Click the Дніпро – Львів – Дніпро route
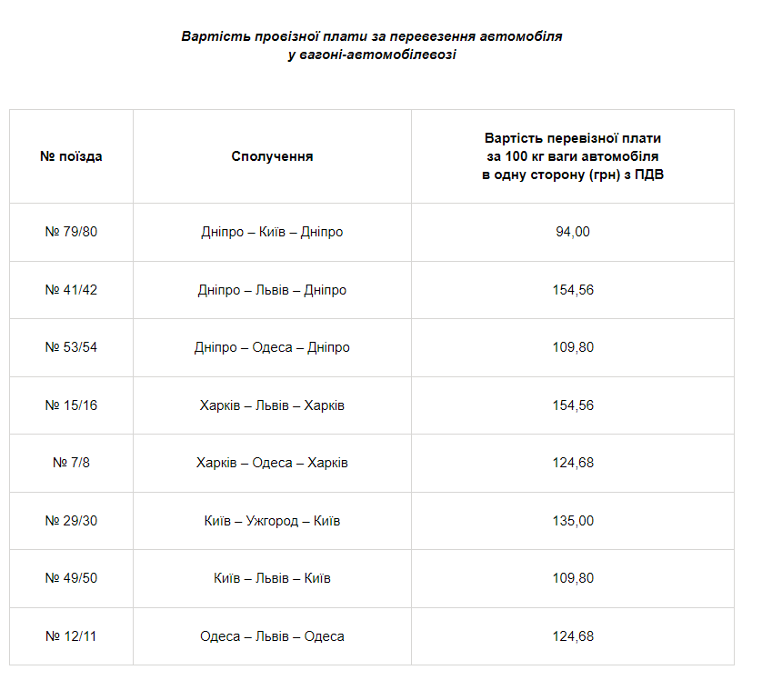The width and height of the screenshot is (772, 700). point(272,290)
